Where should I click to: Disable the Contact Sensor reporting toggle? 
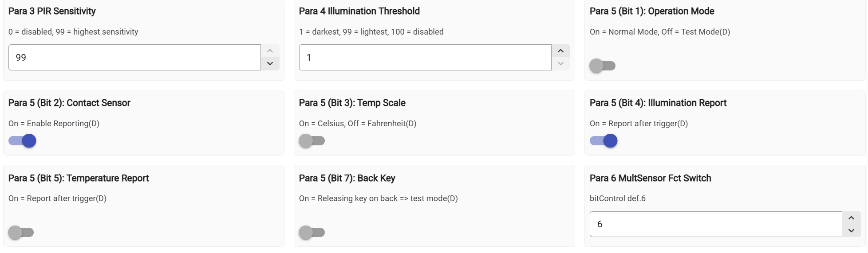22,141
